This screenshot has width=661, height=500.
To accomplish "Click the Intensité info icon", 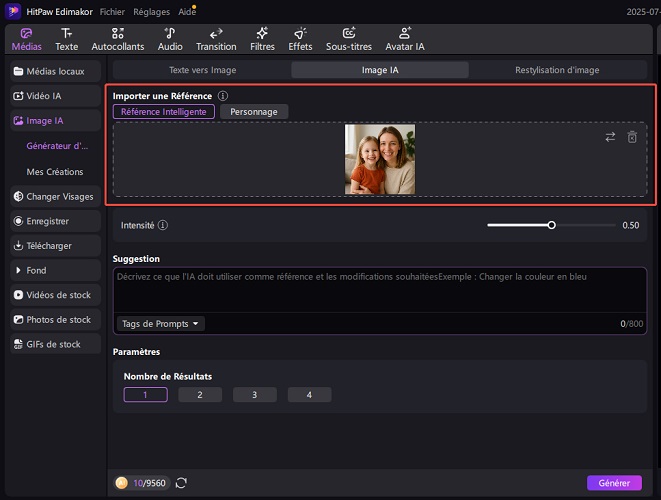I will [x=163, y=225].
